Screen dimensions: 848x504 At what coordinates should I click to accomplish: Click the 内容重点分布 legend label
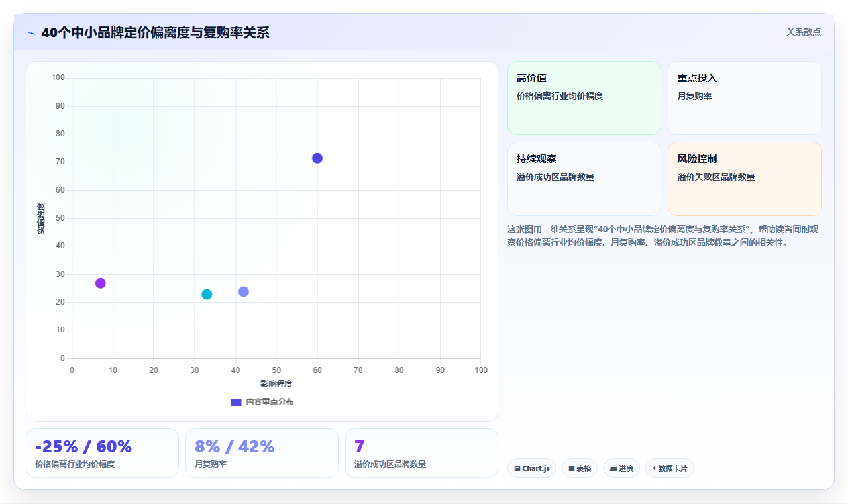click(269, 402)
